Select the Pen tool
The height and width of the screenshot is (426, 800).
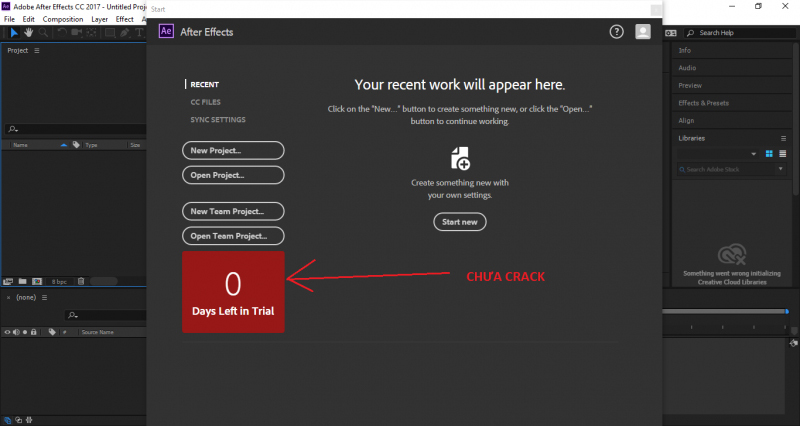(x=124, y=33)
